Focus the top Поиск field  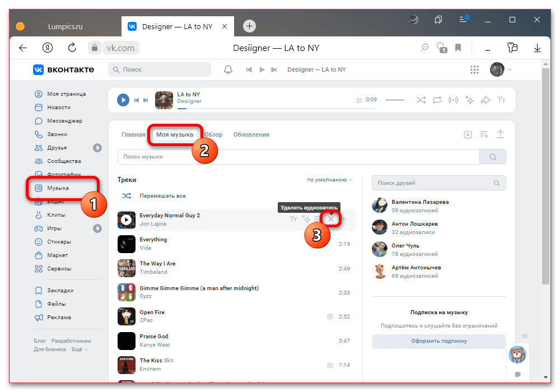tap(160, 69)
